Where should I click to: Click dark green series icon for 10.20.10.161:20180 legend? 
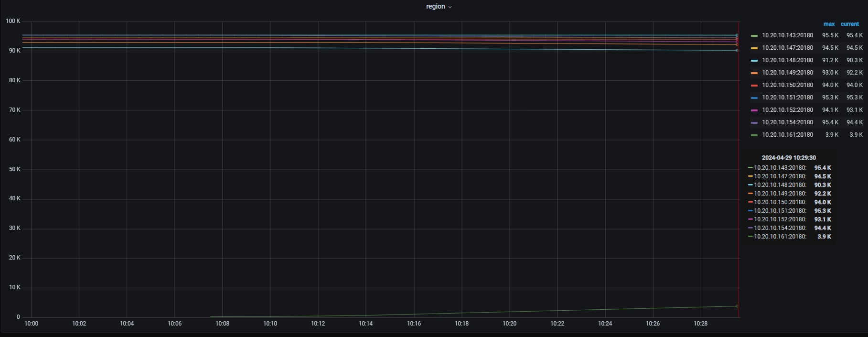click(754, 135)
